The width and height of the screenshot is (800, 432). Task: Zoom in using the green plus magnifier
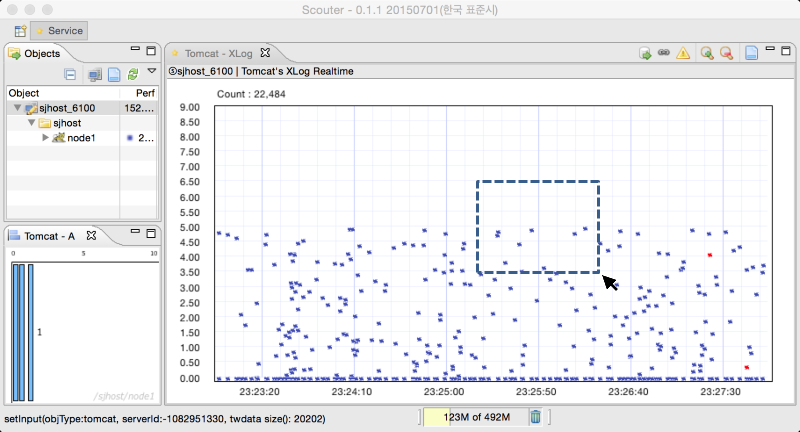click(x=707, y=53)
